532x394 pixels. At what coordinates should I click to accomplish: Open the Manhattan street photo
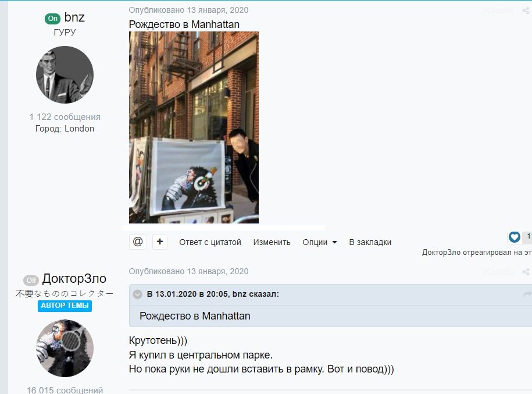click(194, 127)
